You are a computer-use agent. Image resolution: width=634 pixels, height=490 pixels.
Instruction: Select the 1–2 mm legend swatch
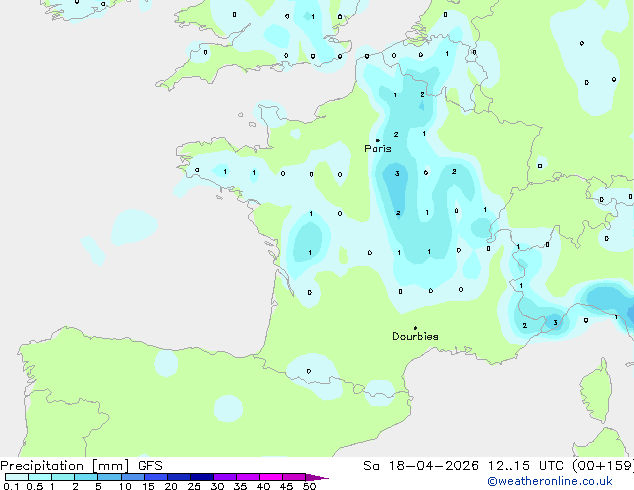(63, 477)
